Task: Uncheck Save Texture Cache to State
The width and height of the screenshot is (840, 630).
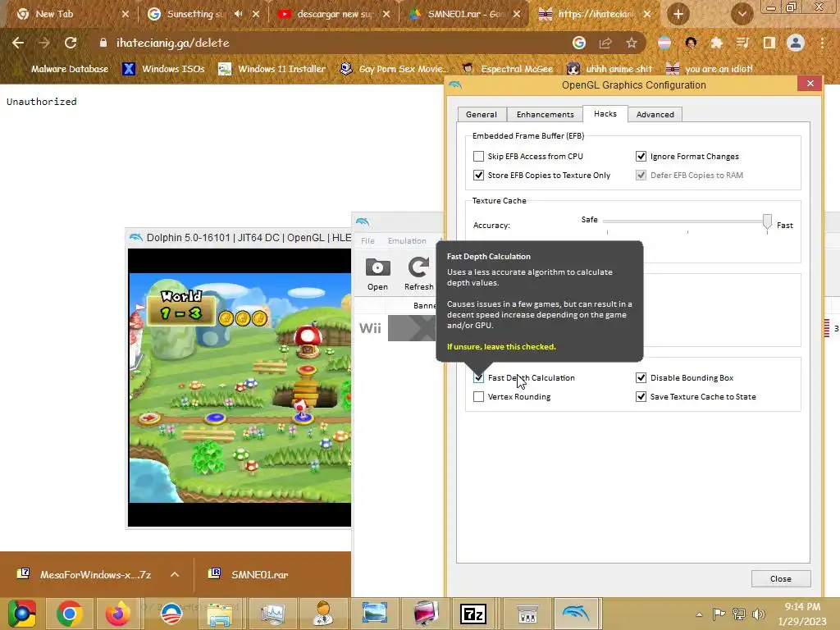Action: (641, 396)
